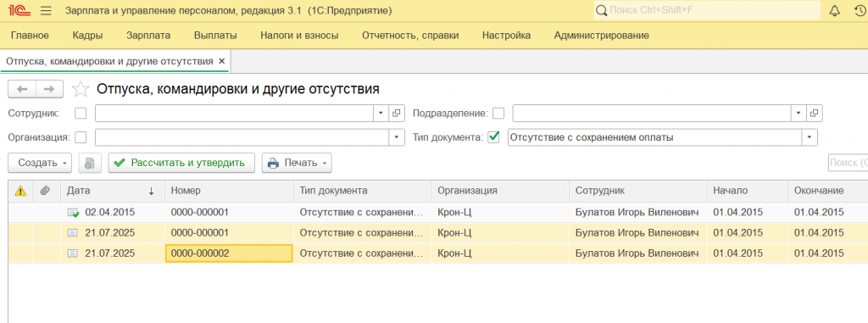Go forward with the right arrow
The width and height of the screenshot is (868, 323).
pos(49,89)
